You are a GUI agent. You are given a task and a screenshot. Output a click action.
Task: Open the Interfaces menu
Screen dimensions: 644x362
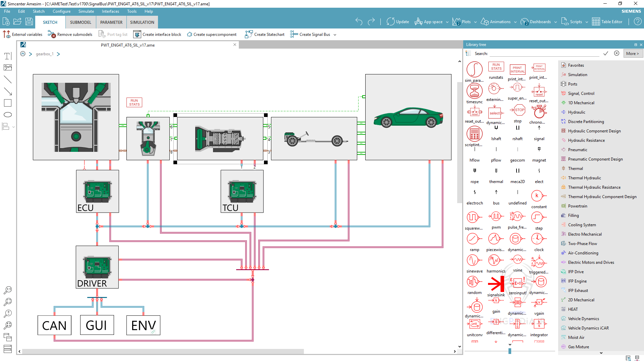tap(110, 11)
